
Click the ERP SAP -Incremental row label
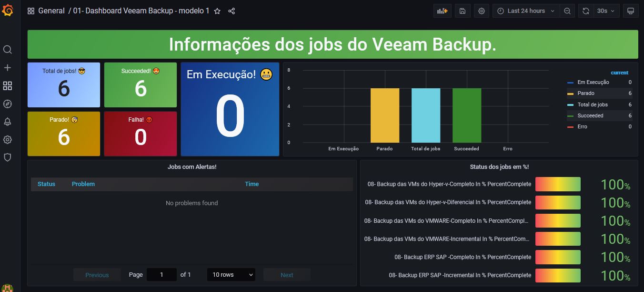460,275
